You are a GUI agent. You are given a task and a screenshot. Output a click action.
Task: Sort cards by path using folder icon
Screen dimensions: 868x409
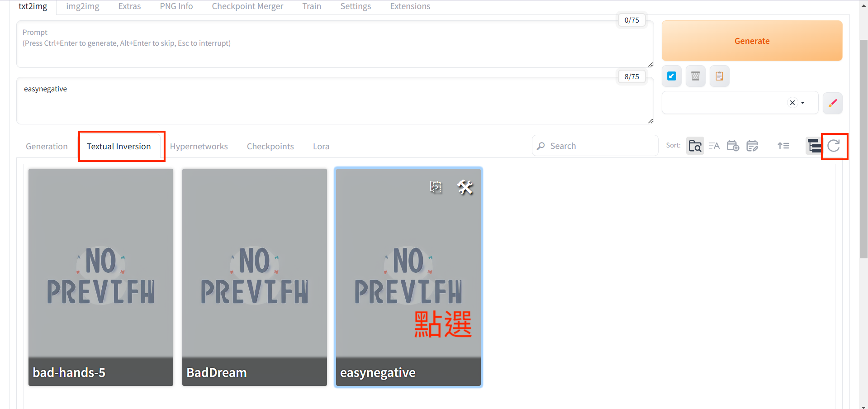pos(695,146)
